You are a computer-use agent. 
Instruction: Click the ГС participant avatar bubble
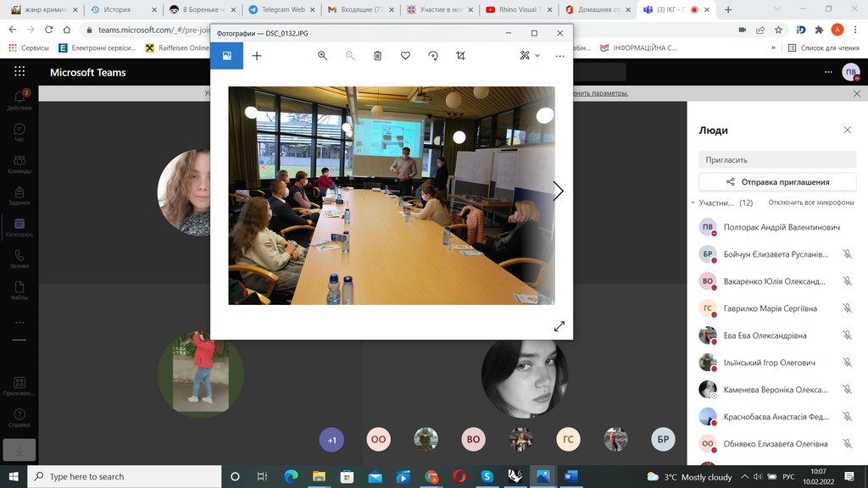pyautogui.click(x=568, y=440)
